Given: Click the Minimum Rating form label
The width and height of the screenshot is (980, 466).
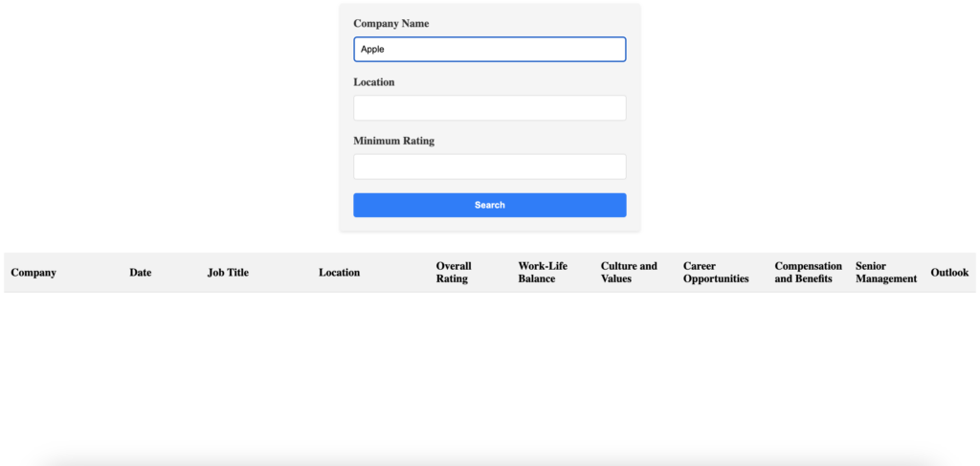Looking at the screenshot, I should 393,141.
